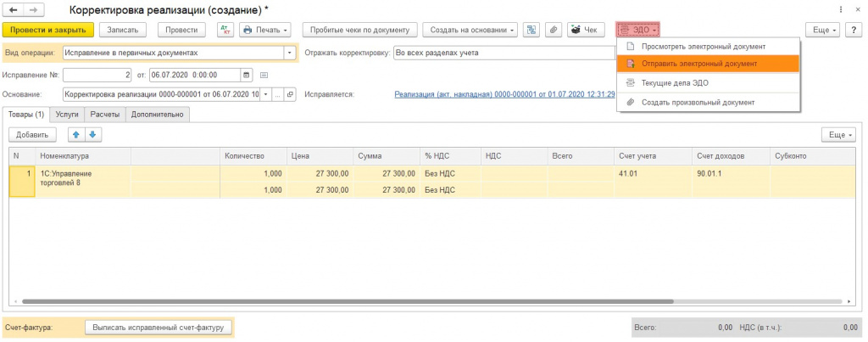This screenshot has height=342, width=868.
Task: Expand the Основание dropdown arrow
Action: click(265, 94)
